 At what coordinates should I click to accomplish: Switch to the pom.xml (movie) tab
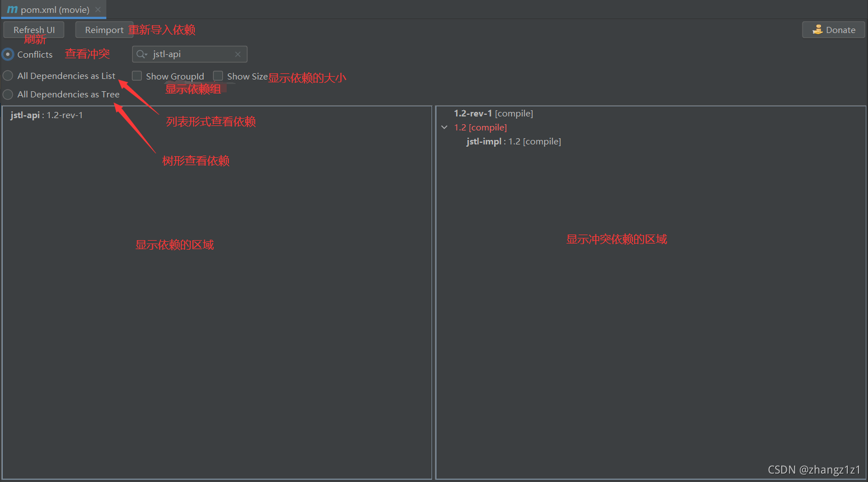(x=55, y=10)
